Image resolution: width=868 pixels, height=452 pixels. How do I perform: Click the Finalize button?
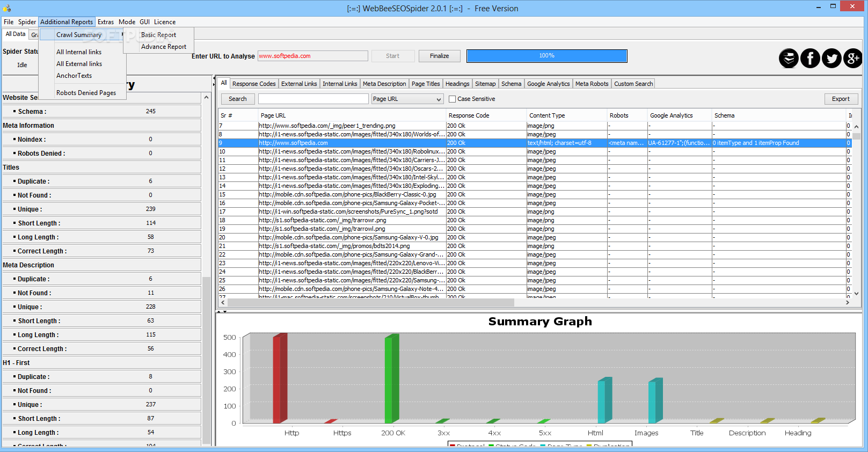[439, 56]
